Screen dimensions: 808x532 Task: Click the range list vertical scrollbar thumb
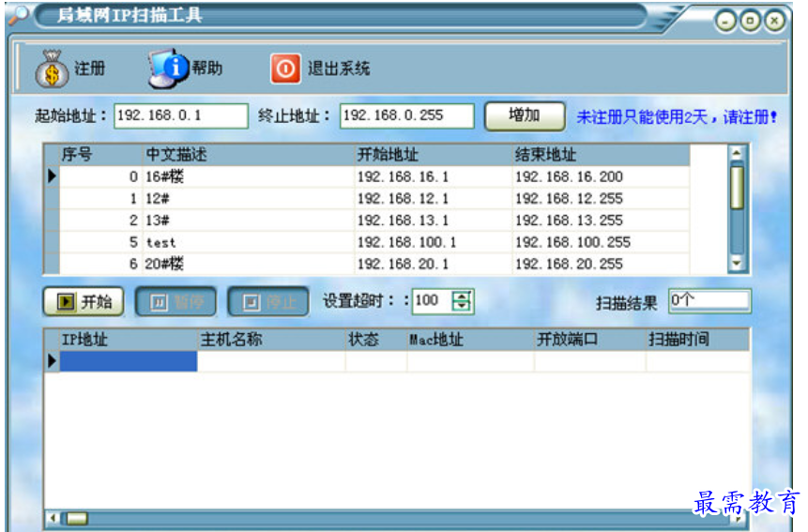point(737,188)
